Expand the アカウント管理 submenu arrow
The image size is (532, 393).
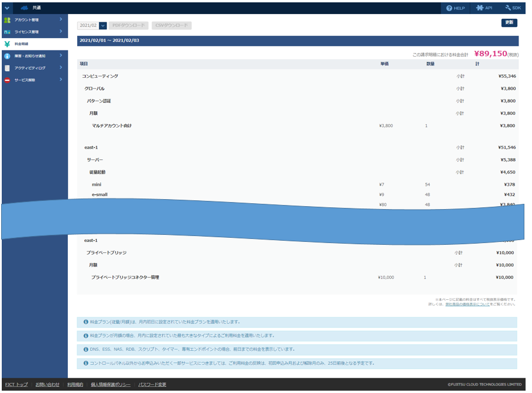click(x=61, y=20)
